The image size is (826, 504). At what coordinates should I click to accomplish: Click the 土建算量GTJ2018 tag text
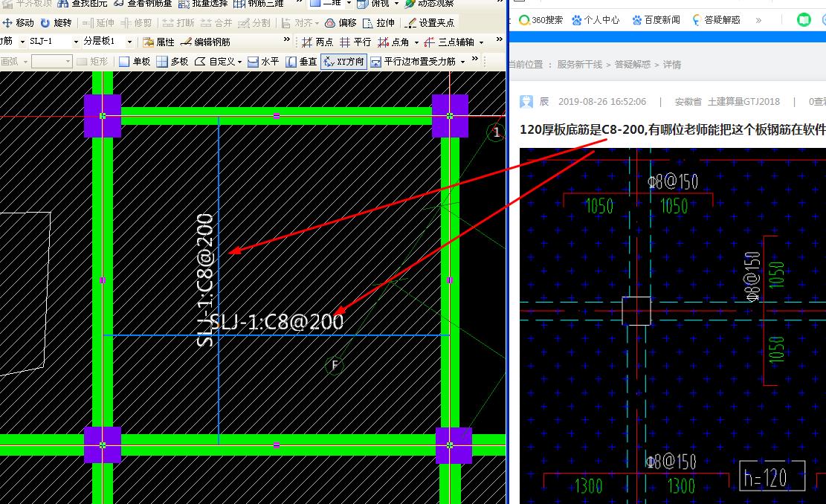click(x=743, y=102)
